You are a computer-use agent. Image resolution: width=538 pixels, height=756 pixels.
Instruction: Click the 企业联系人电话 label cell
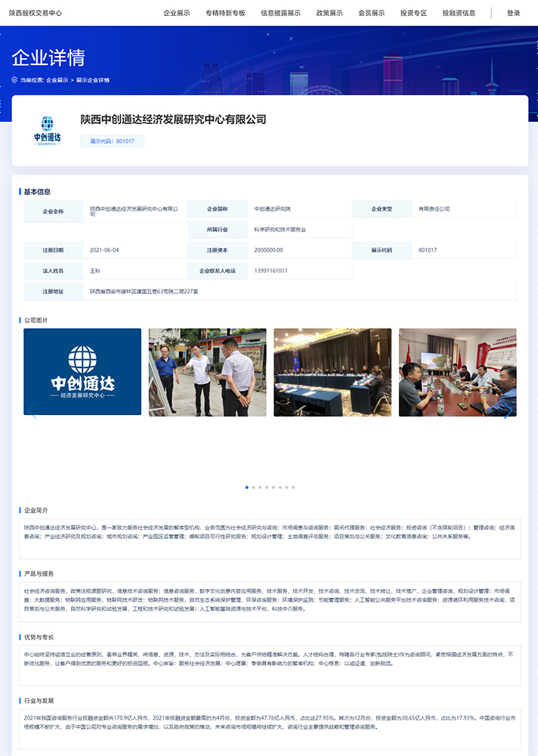[x=218, y=271]
